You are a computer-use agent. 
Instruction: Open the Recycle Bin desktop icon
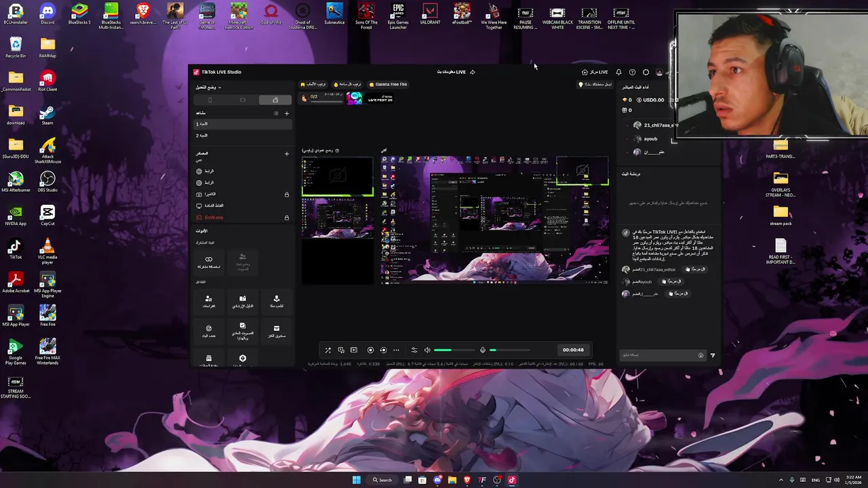tap(16, 47)
